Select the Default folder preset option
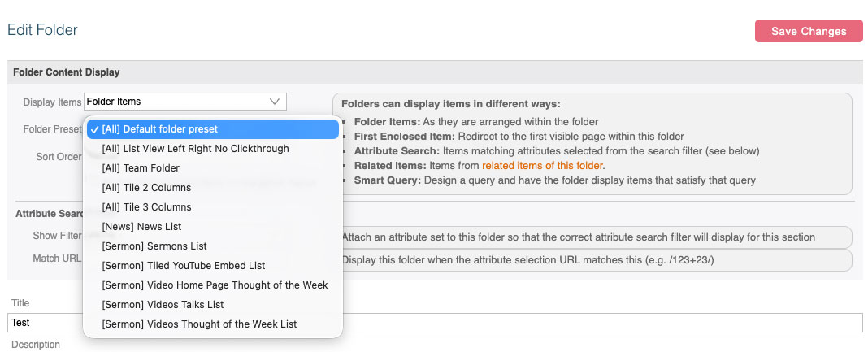Image resolution: width=868 pixels, height=352 pixels. 213,129
